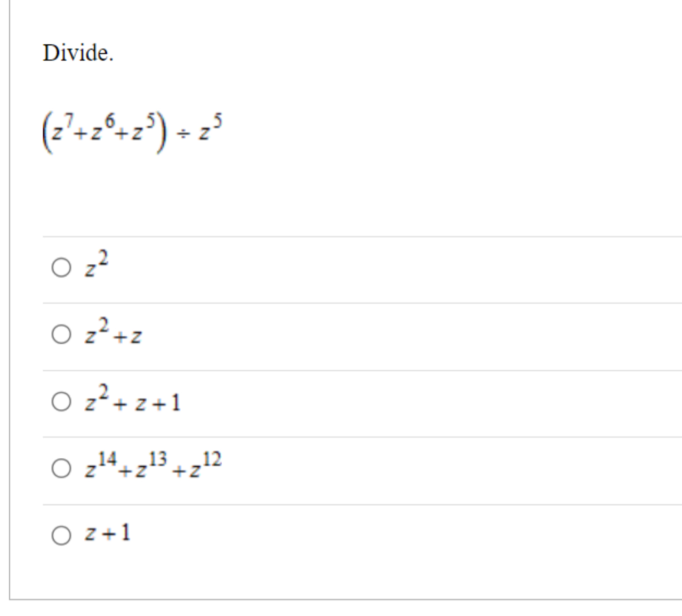
Task: Click the answer label z² + z
Action: click(111, 334)
